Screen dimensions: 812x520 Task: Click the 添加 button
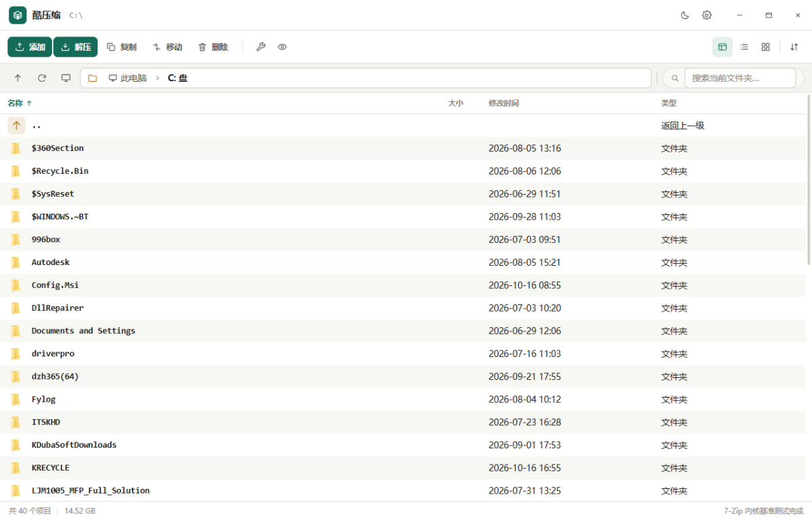pyautogui.click(x=30, y=47)
